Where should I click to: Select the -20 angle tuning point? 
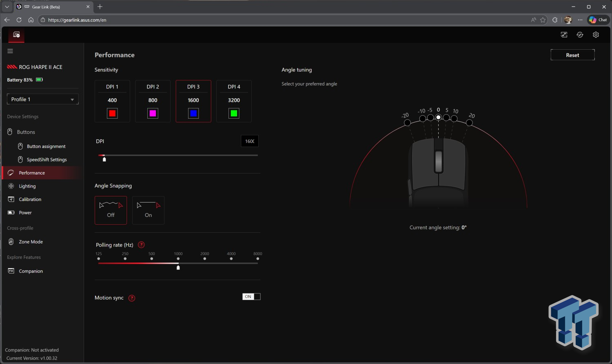click(x=407, y=123)
